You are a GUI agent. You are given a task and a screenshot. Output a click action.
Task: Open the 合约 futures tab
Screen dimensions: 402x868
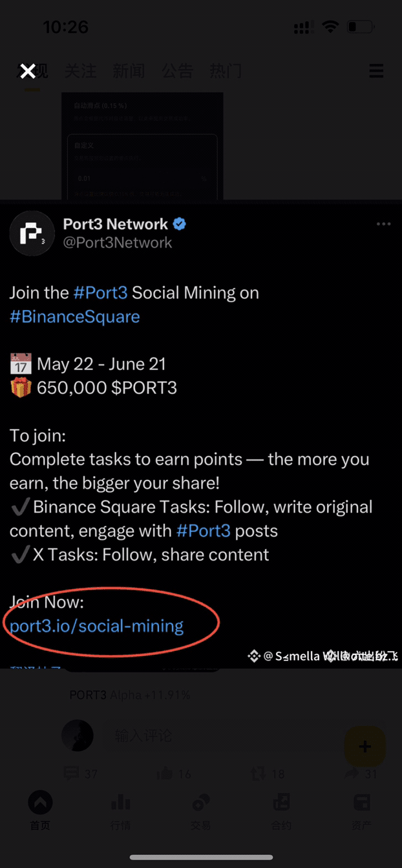coord(281,811)
